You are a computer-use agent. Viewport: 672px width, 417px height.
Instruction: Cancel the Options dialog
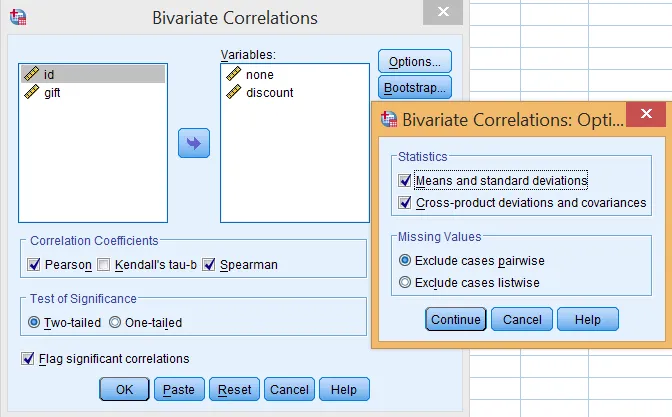point(522,319)
